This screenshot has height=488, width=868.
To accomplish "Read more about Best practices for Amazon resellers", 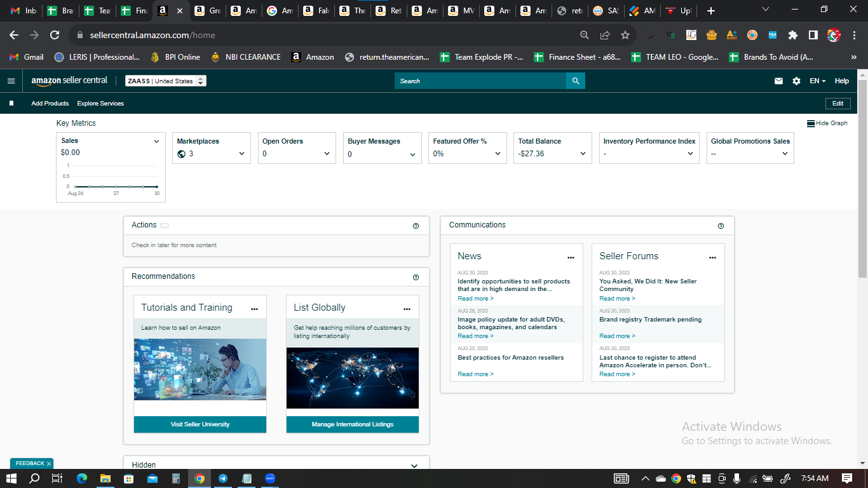I will pyautogui.click(x=475, y=374).
